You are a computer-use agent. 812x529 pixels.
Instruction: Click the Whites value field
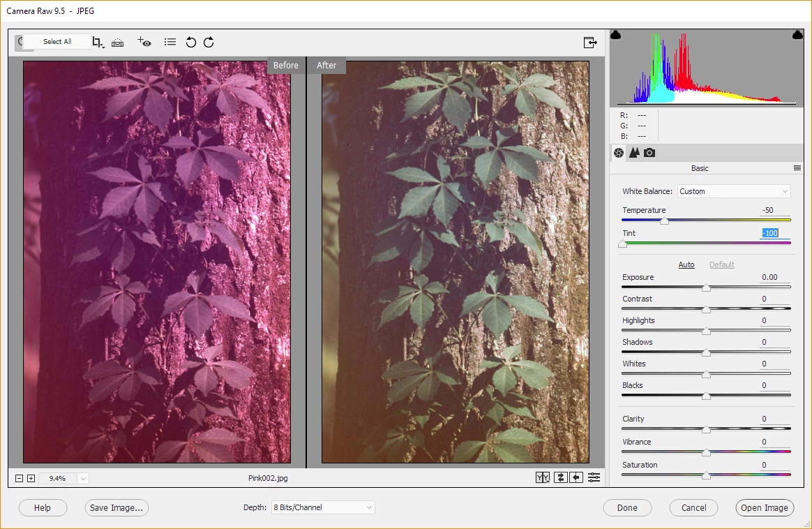point(775,364)
